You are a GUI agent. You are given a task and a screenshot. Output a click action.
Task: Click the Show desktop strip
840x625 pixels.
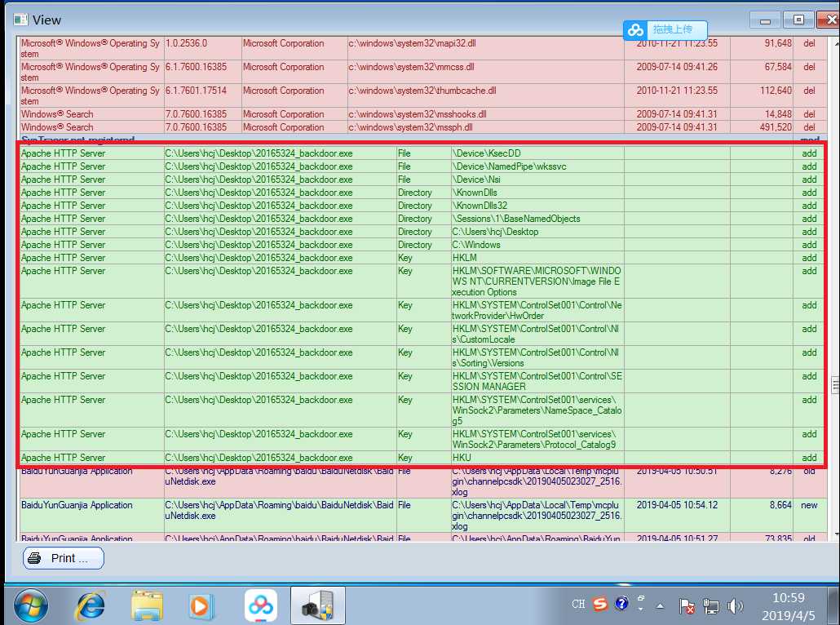click(x=833, y=605)
